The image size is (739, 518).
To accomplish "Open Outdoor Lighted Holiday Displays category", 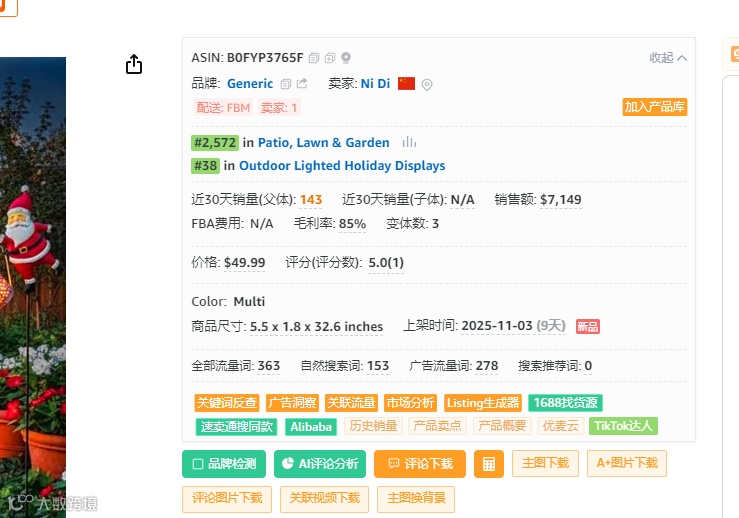I will pos(342,165).
